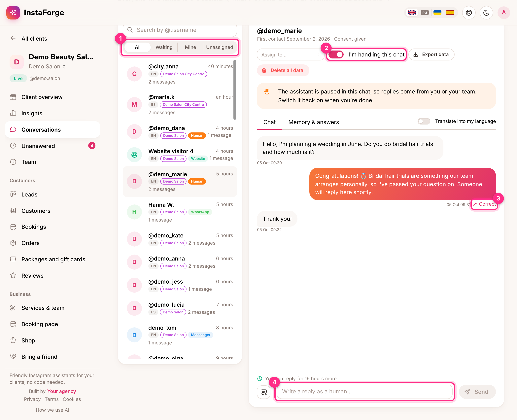Click the InstaForge sparkle logo icon
The width and height of the screenshot is (517, 420).
click(x=13, y=13)
